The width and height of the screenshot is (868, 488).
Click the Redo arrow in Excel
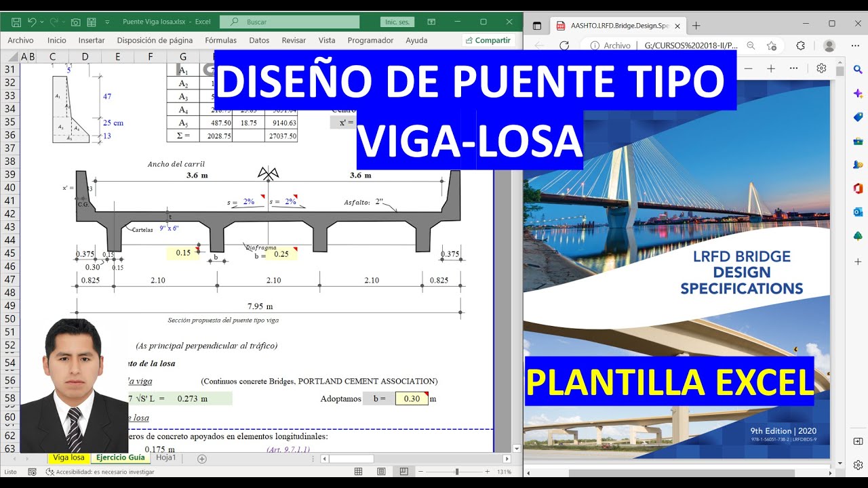[x=54, y=22]
